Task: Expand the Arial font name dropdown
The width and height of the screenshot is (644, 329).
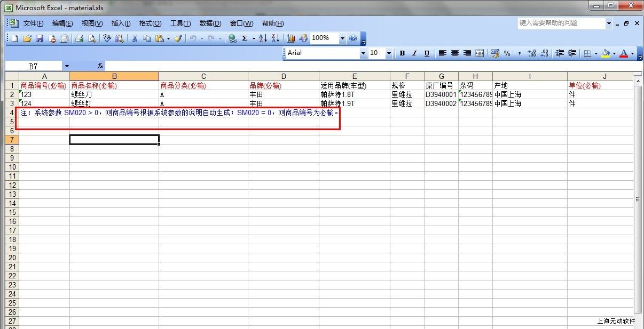Action: [363, 53]
